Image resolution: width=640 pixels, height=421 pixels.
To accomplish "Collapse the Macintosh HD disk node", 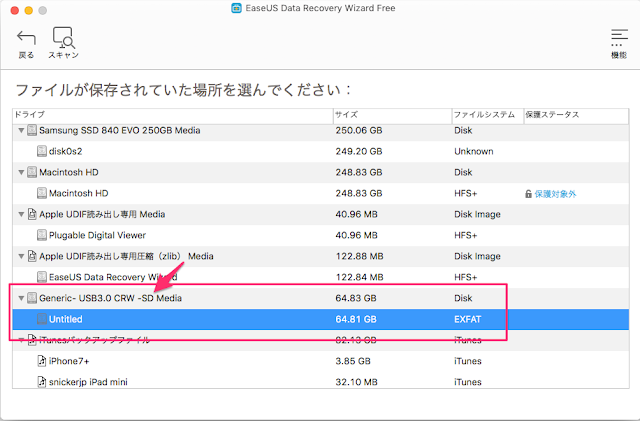I will point(21,172).
